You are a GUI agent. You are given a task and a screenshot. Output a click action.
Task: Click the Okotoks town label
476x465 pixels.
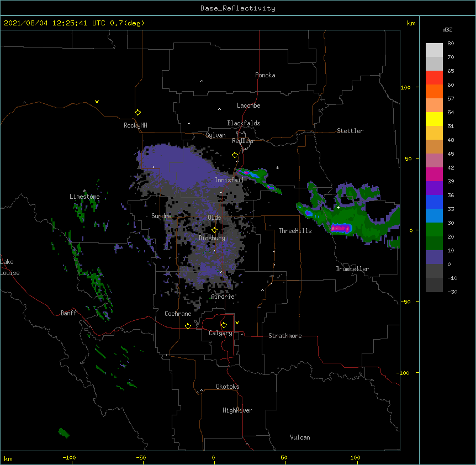(228, 387)
